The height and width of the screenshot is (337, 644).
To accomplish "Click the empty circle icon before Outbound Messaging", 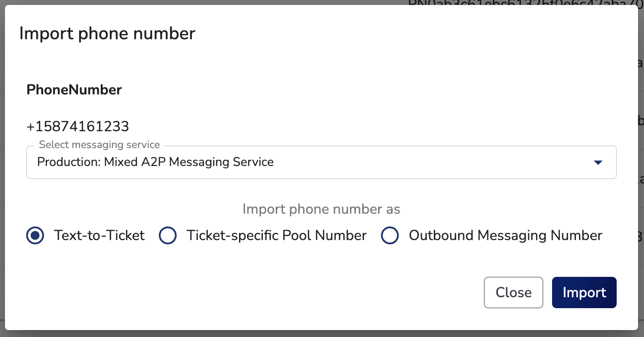I will (x=390, y=236).
